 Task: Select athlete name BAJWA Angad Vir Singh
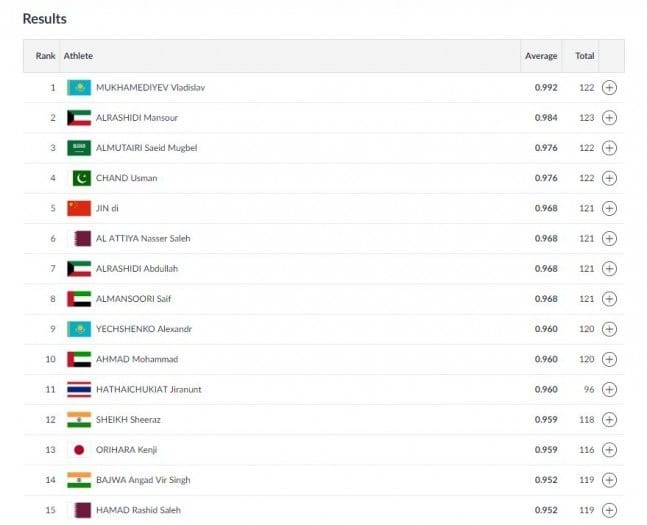click(x=143, y=480)
